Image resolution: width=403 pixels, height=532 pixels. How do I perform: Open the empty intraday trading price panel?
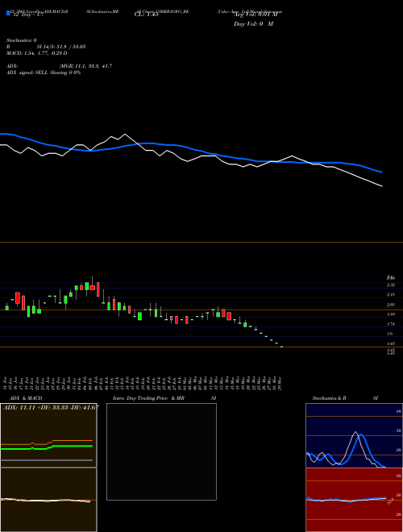tap(161, 451)
